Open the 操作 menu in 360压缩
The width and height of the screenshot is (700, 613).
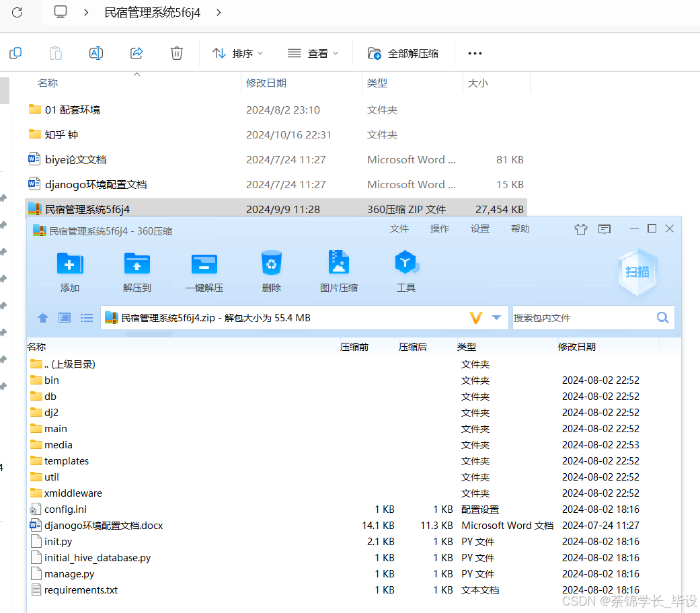point(440,229)
